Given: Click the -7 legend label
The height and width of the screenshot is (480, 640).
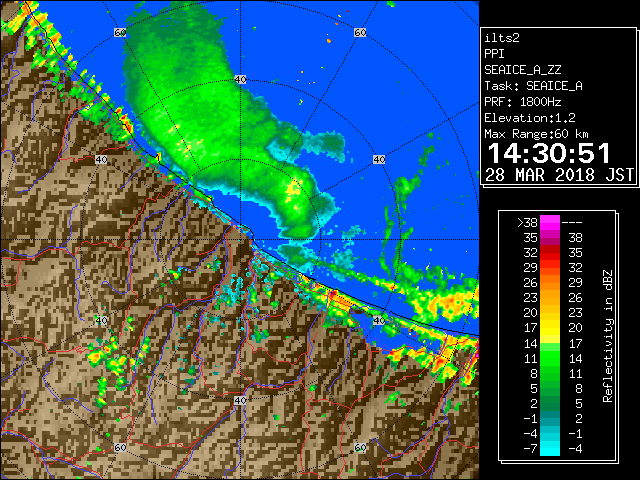Looking at the screenshot, I should point(530,449).
